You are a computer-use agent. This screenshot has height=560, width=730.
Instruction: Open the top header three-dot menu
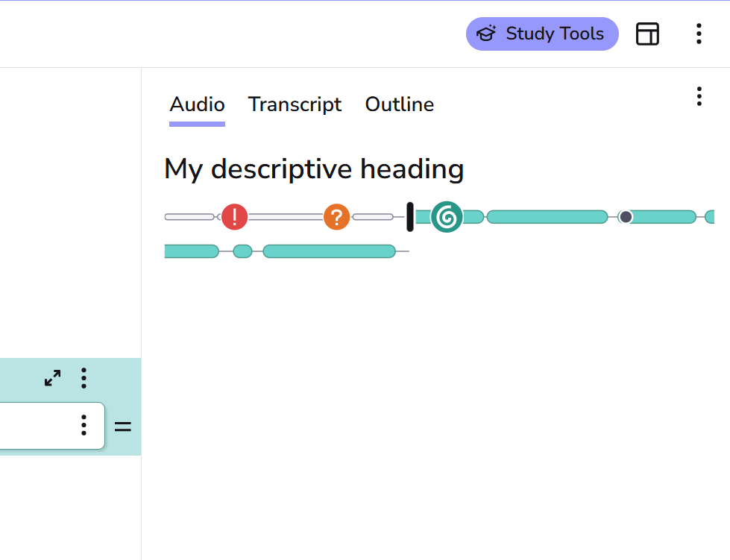point(699,34)
